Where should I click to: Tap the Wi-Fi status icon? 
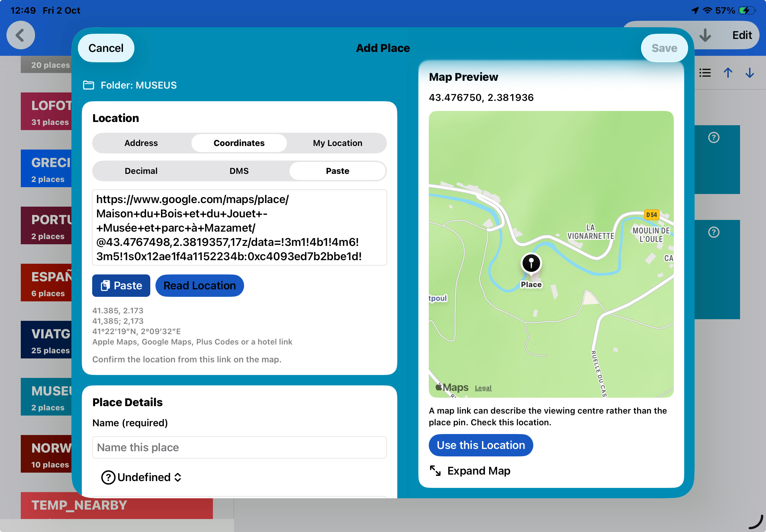coord(707,10)
